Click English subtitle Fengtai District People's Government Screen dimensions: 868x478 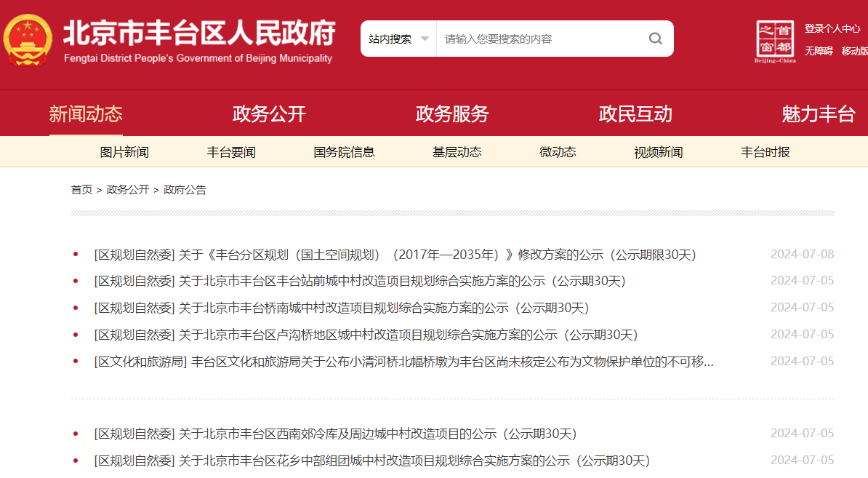click(198, 58)
